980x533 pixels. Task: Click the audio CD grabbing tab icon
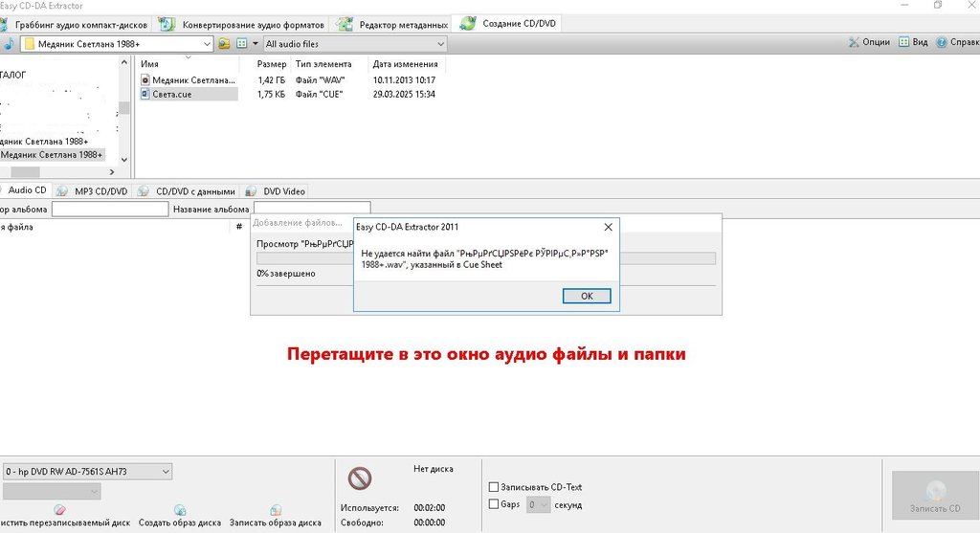(3, 25)
